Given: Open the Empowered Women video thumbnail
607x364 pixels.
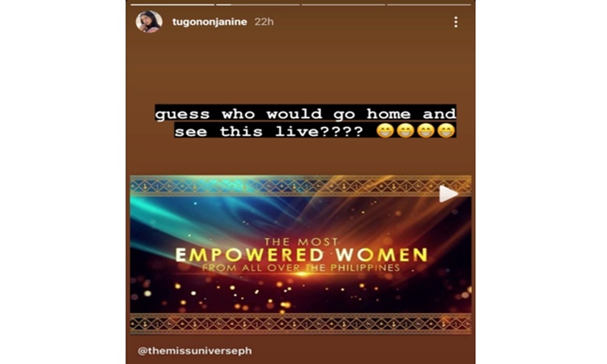Looking at the screenshot, I should point(301,255).
